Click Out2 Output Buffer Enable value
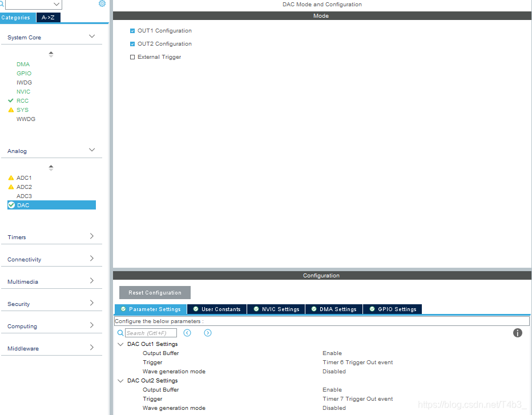The width and height of the screenshot is (532, 415). [332, 390]
